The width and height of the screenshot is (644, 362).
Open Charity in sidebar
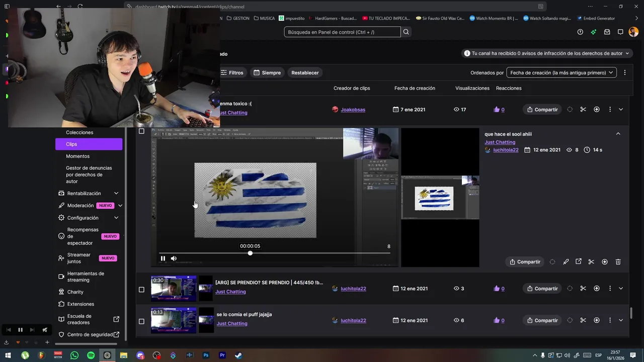75,292
